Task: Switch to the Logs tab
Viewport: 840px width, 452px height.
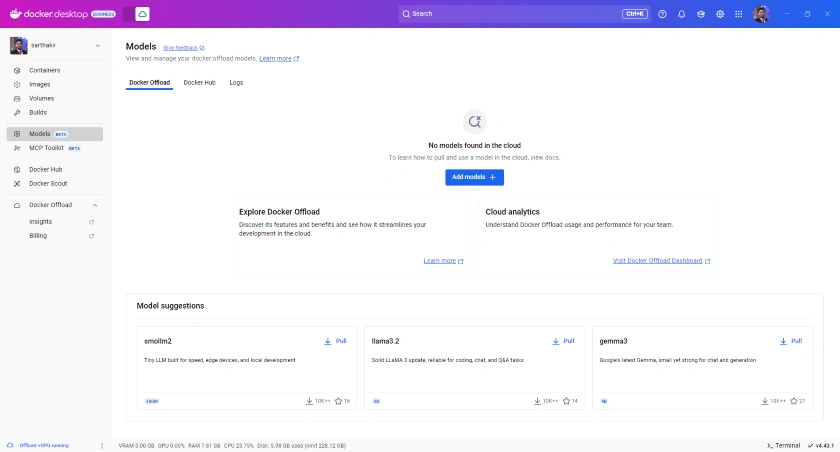Action: point(236,82)
